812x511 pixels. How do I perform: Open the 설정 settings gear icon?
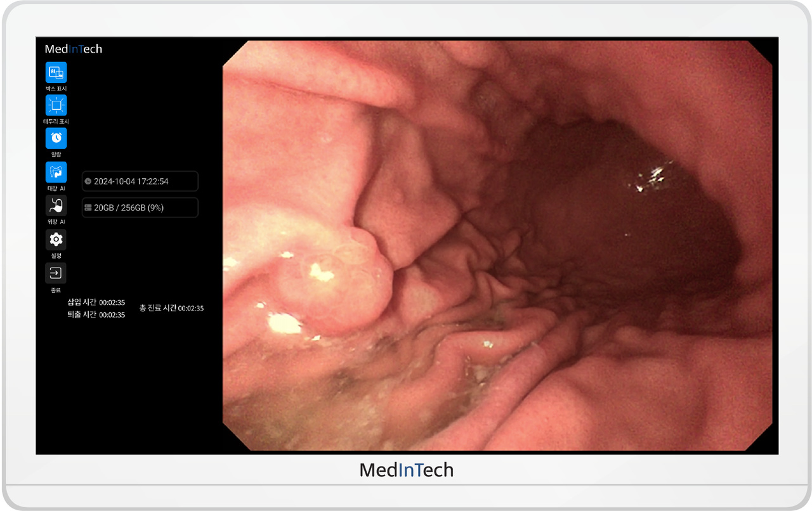point(56,239)
